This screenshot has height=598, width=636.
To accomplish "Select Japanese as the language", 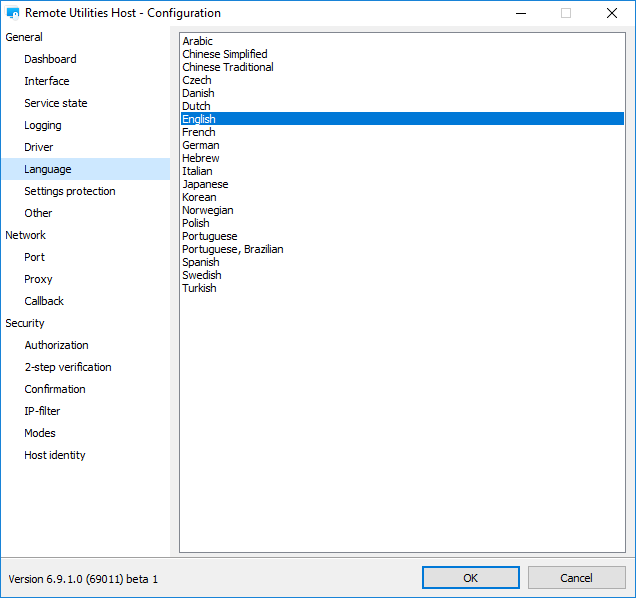I will click(205, 184).
